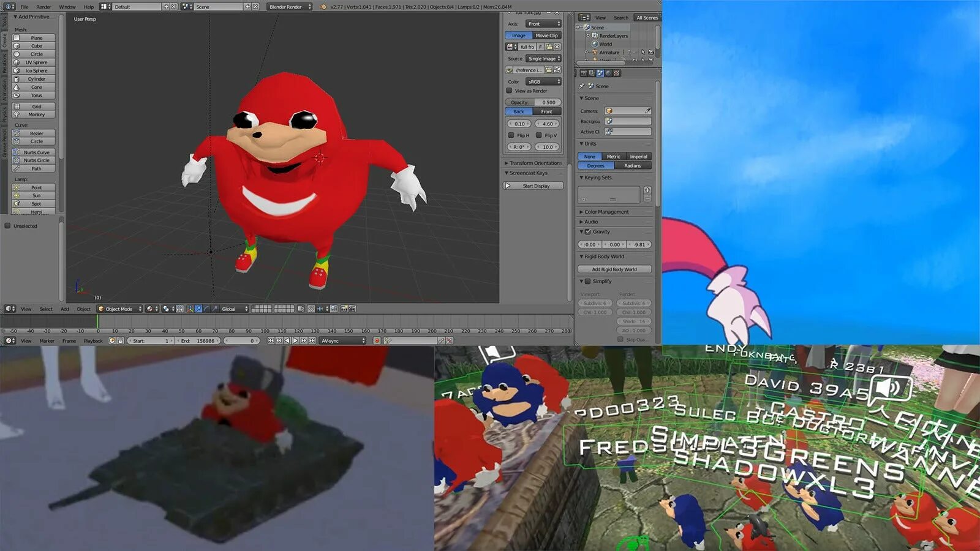980x551 pixels.
Task: Expand Transform Orientations panel
Action: point(533,163)
